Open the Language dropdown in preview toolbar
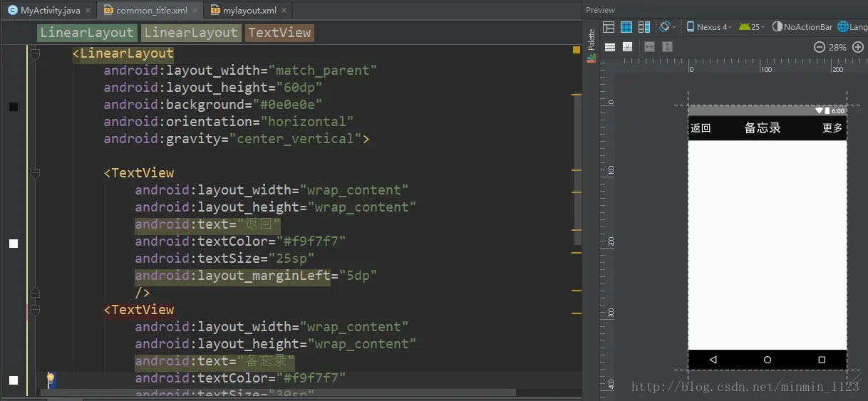868x401 pixels. [x=852, y=27]
